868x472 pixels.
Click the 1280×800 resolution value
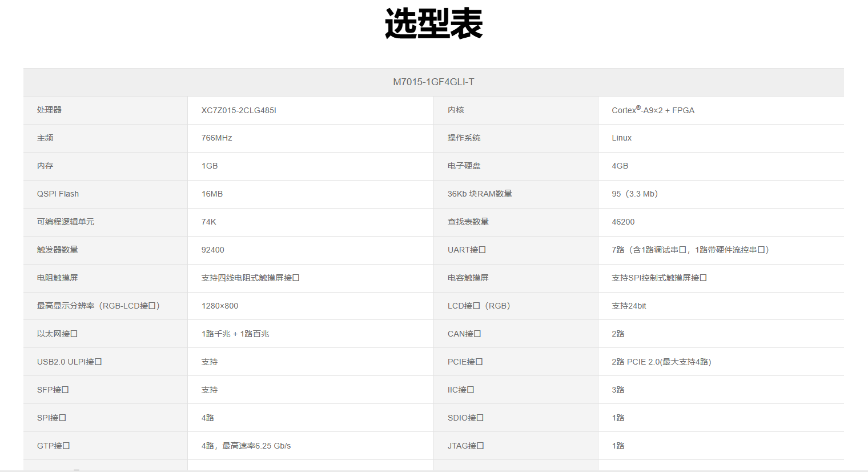[x=219, y=306]
